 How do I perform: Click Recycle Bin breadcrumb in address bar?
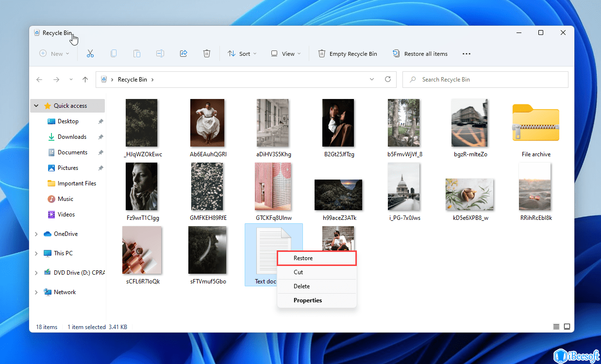coord(132,80)
